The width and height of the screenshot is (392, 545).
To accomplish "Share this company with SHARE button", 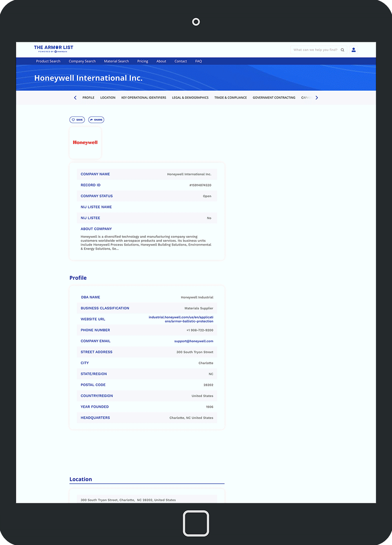I will point(96,120).
